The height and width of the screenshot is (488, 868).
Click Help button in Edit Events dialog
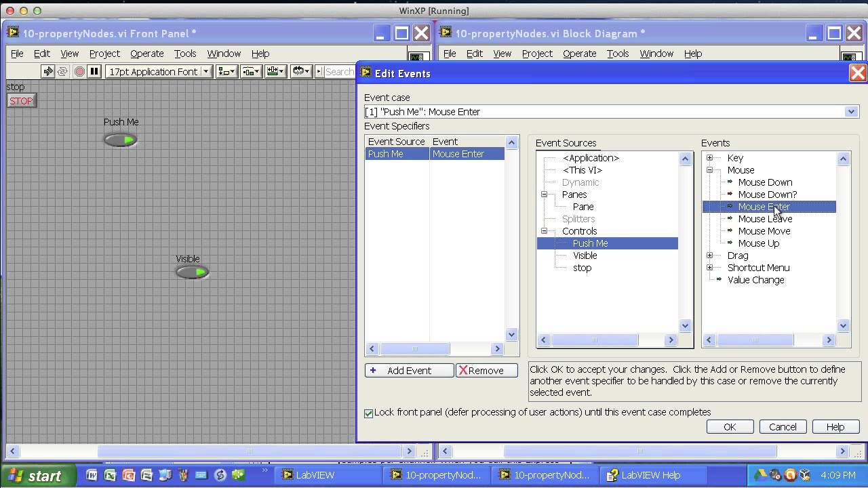(x=835, y=427)
